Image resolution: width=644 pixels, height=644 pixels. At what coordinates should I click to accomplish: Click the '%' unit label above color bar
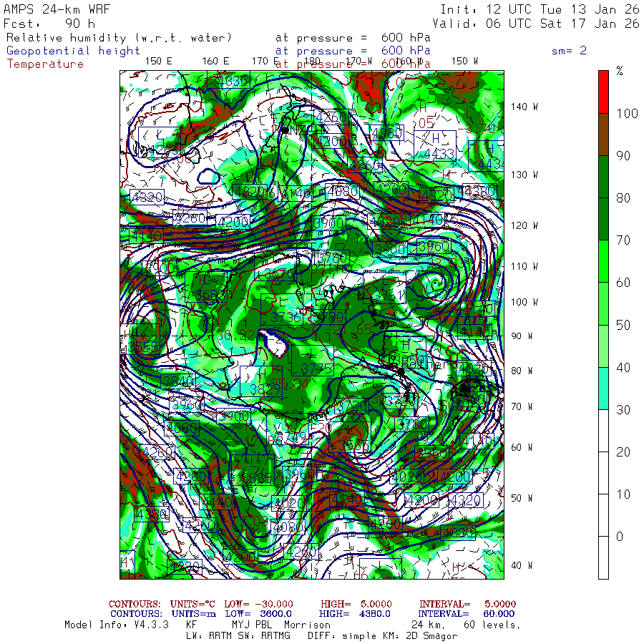pyautogui.click(x=620, y=72)
